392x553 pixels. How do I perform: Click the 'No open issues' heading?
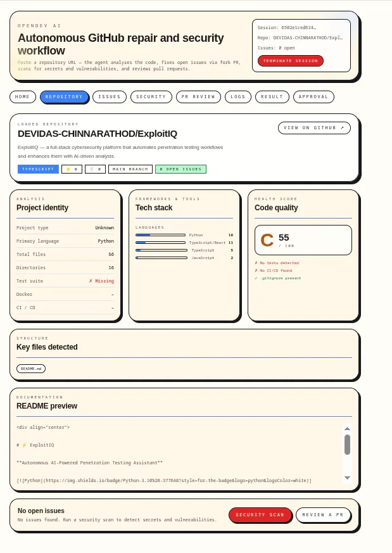point(41,511)
